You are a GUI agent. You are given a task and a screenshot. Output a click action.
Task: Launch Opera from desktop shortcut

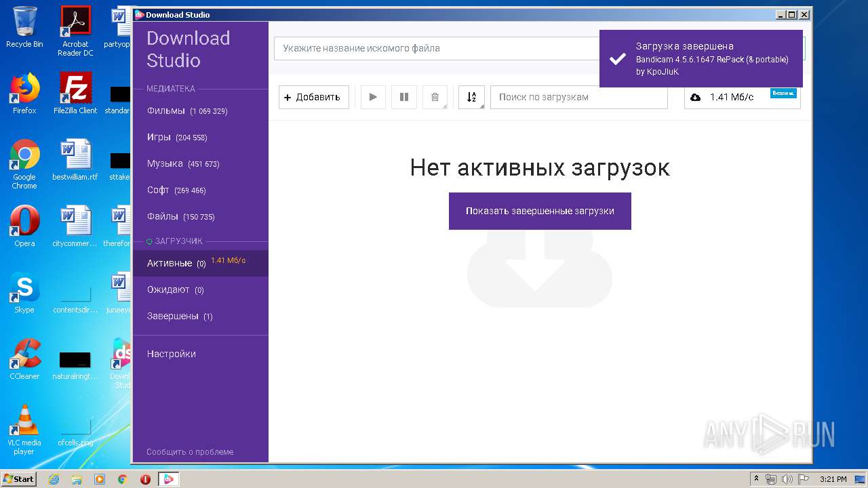click(24, 226)
